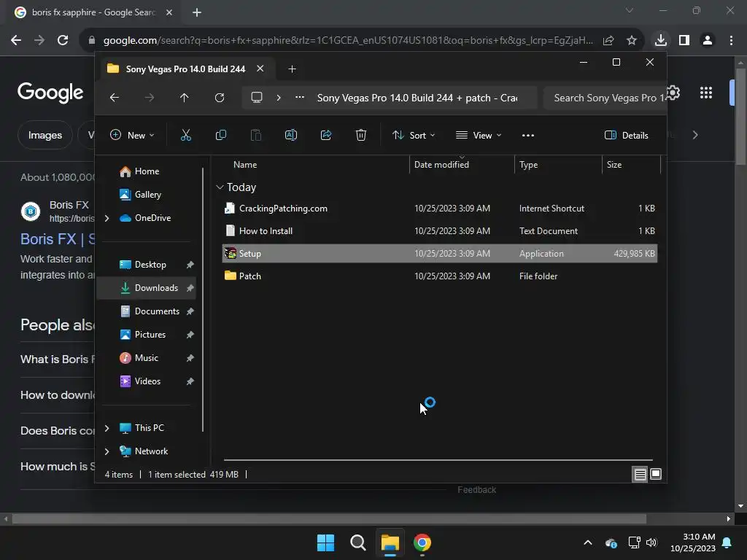
Task: Bookmark this page with the star icon
Action: tap(632, 41)
